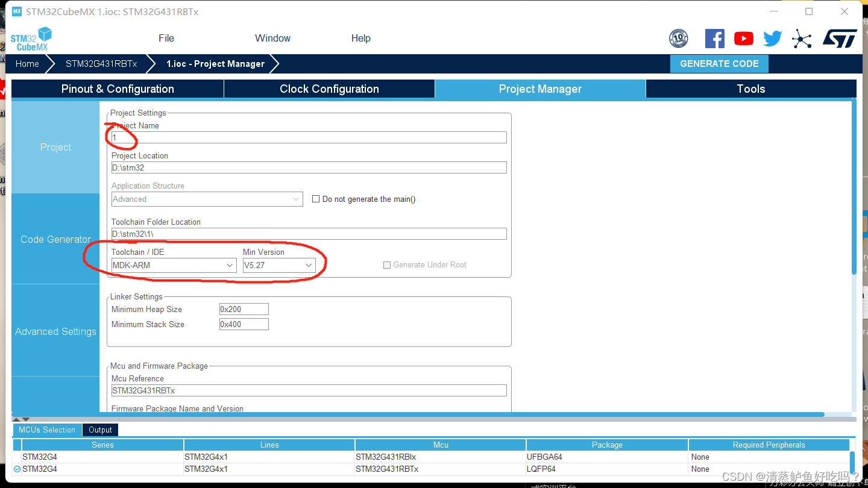The width and height of the screenshot is (868, 488).
Task: Select the checked STM32G431RBTx row marker icon
Action: click(17, 469)
